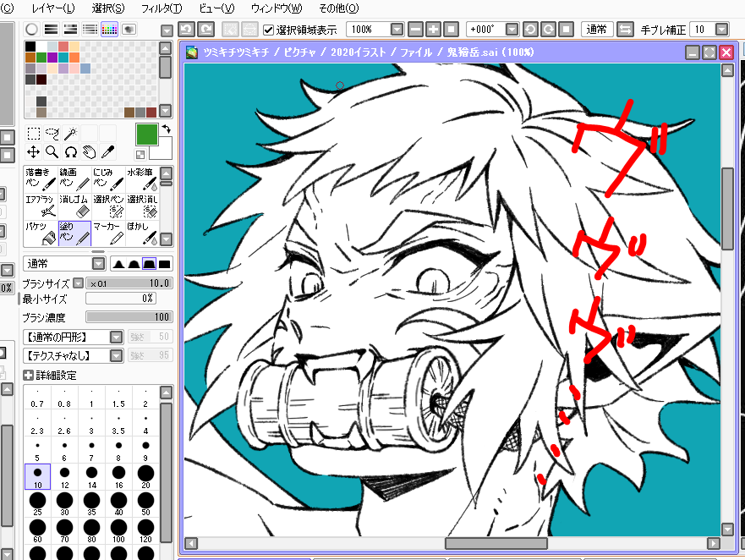The width and height of the screenshot is (745, 560).
Task: Open the その他(O) menu
Action: pyautogui.click(x=339, y=8)
